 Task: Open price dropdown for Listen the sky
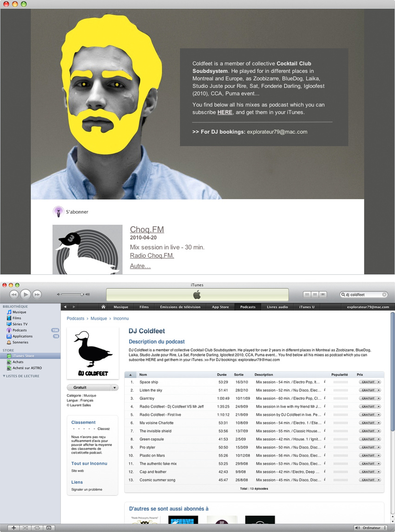click(379, 390)
